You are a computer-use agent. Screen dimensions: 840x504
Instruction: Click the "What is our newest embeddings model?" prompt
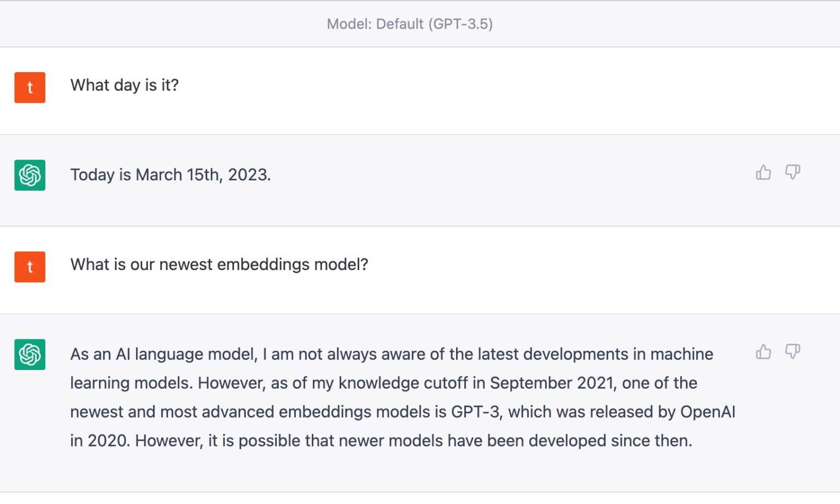(219, 265)
